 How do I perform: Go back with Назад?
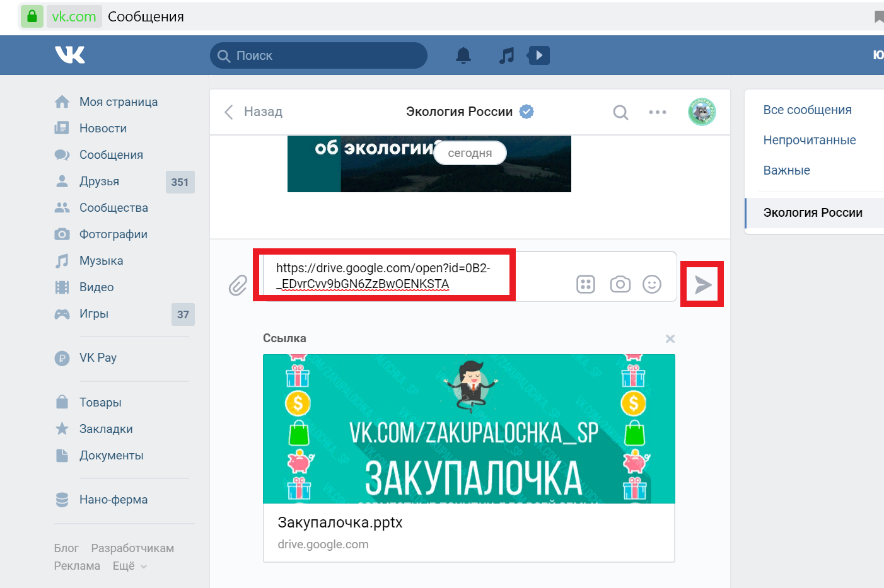pyautogui.click(x=253, y=112)
